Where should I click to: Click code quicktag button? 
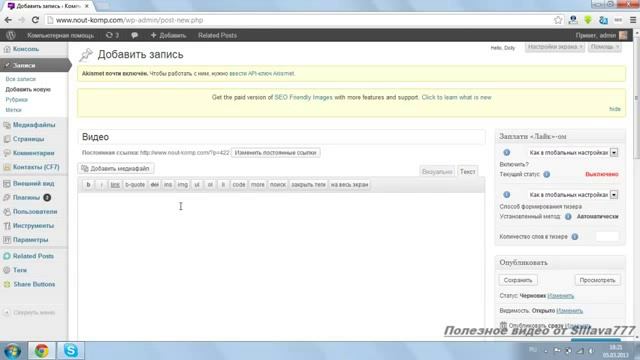pos(239,185)
